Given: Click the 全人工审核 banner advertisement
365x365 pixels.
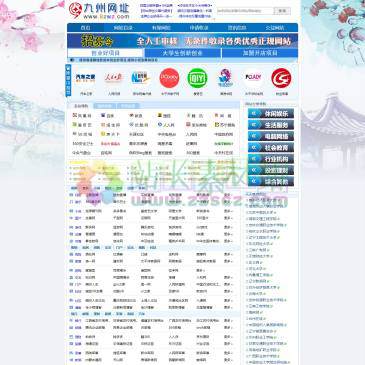Looking at the screenshot, I should coord(183,41).
